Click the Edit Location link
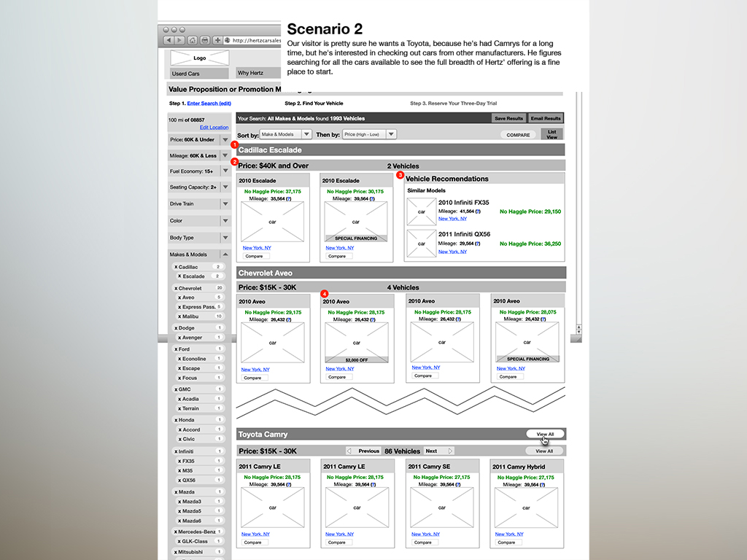The height and width of the screenshot is (560, 747). tap(214, 128)
